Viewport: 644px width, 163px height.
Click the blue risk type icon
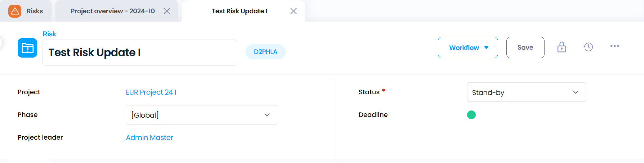27,48
